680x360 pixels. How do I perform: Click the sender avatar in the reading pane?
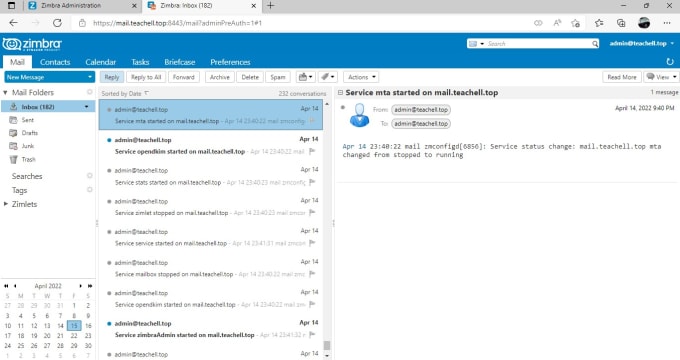[x=360, y=115]
